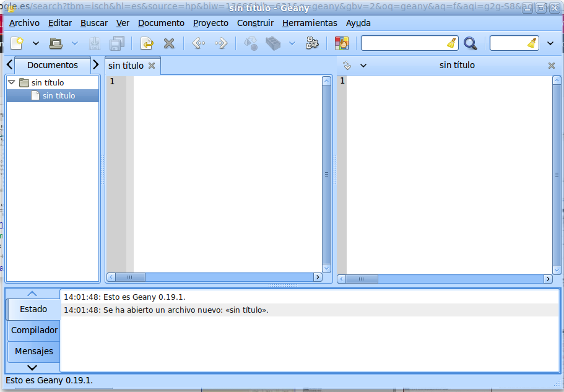Close the sin título editor tab

[x=152, y=66]
